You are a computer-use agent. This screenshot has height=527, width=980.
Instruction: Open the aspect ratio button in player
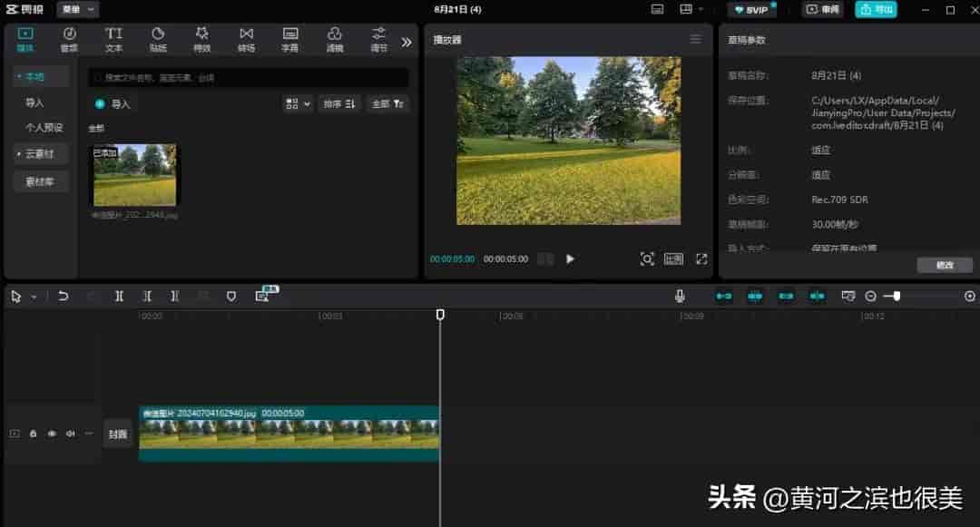[x=673, y=259]
